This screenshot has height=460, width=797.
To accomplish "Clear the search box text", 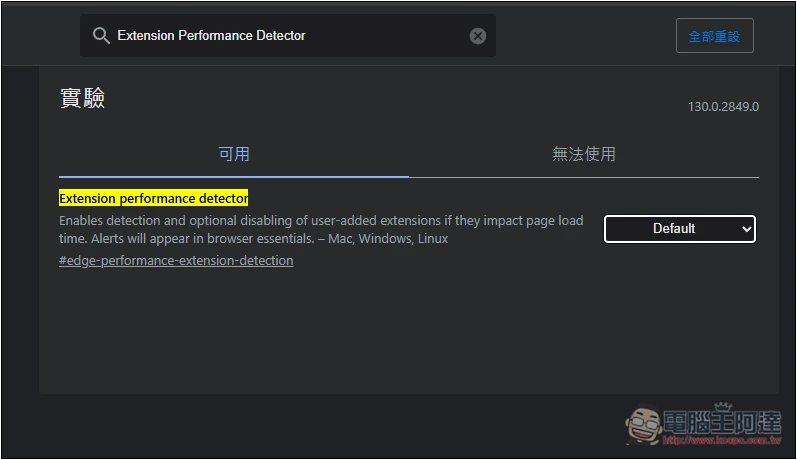I will coord(478,36).
